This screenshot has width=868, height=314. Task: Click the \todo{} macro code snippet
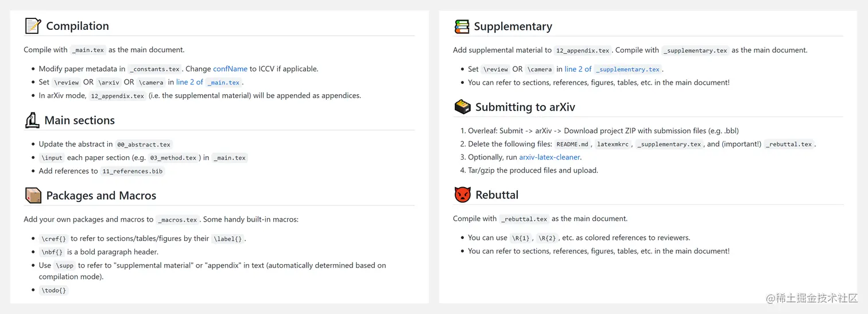pos(54,290)
